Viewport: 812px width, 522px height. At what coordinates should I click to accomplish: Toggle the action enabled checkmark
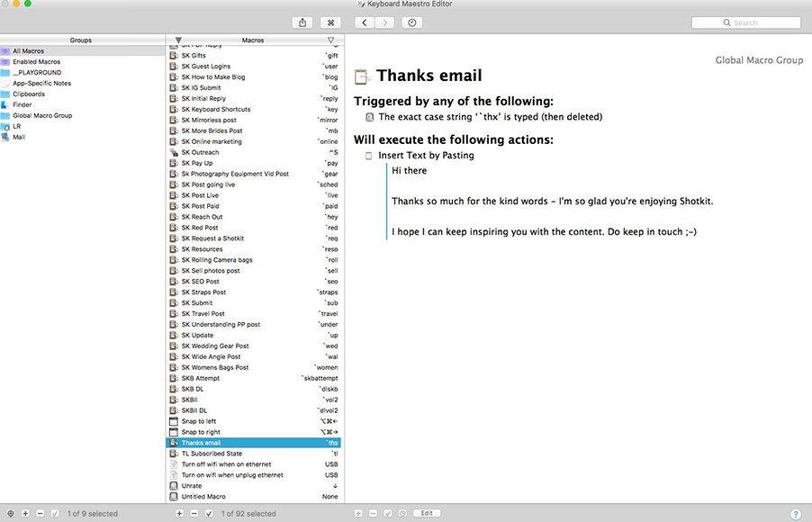388,513
